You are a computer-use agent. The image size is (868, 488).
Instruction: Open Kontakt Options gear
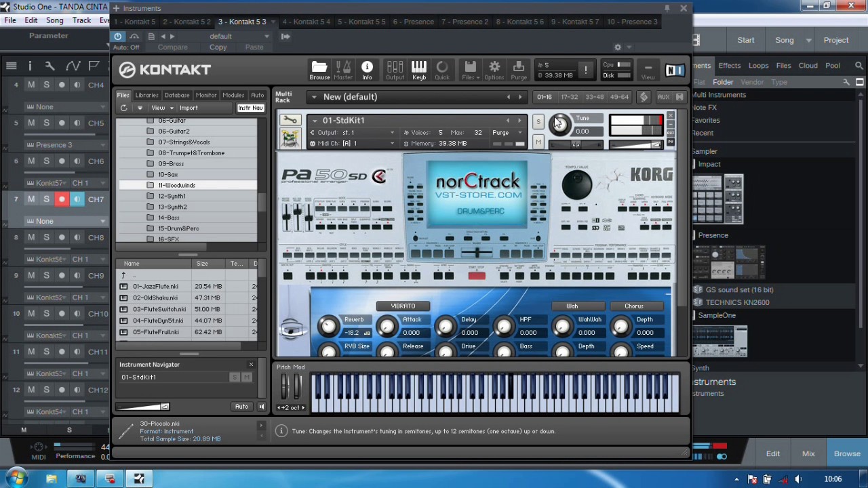pyautogui.click(x=494, y=70)
